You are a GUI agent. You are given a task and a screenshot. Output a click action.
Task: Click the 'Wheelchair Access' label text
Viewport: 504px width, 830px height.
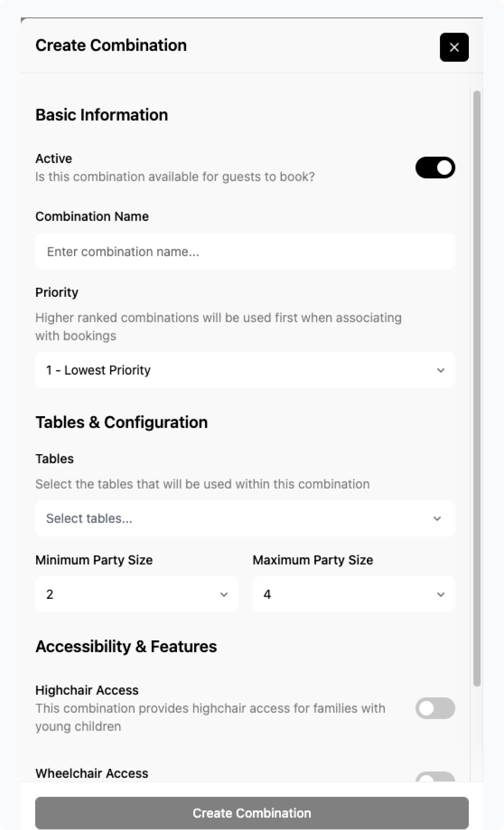[x=91, y=773]
